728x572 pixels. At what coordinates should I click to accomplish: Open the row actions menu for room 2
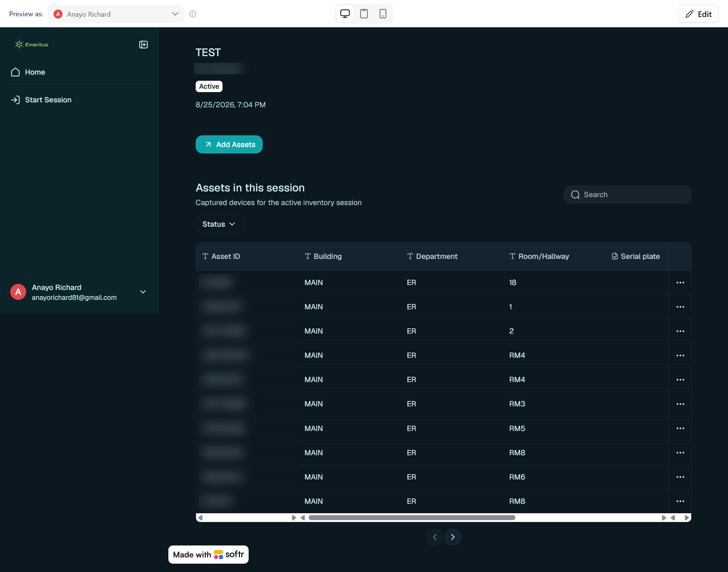pyautogui.click(x=680, y=331)
